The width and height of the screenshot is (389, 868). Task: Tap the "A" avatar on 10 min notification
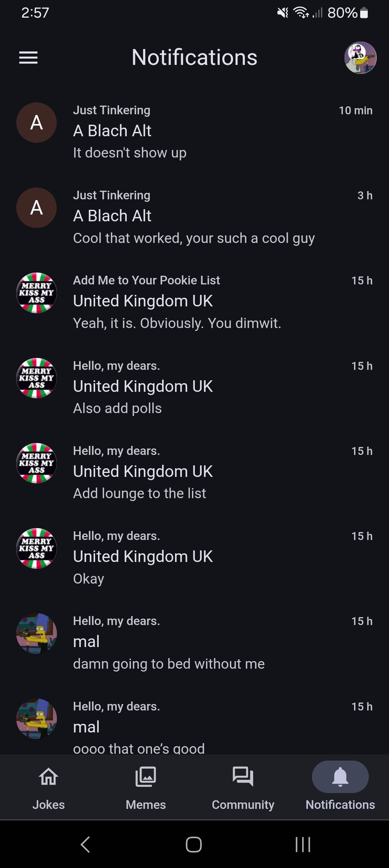tap(36, 123)
